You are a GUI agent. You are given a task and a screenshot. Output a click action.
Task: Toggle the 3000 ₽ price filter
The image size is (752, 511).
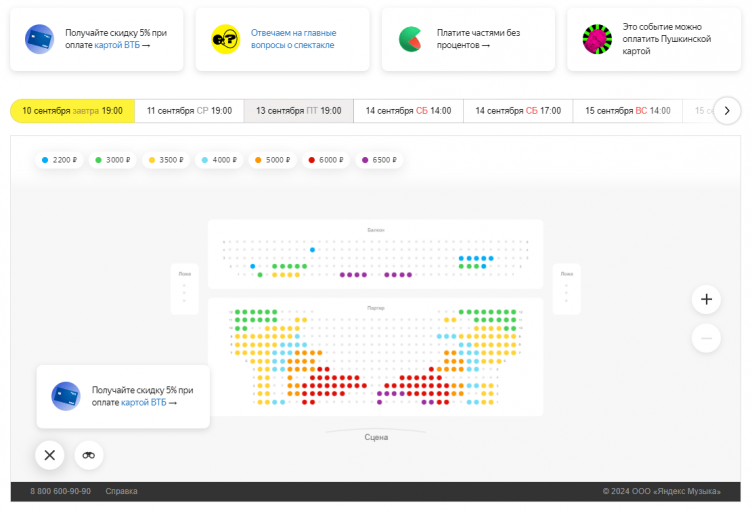(x=112, y=160)
